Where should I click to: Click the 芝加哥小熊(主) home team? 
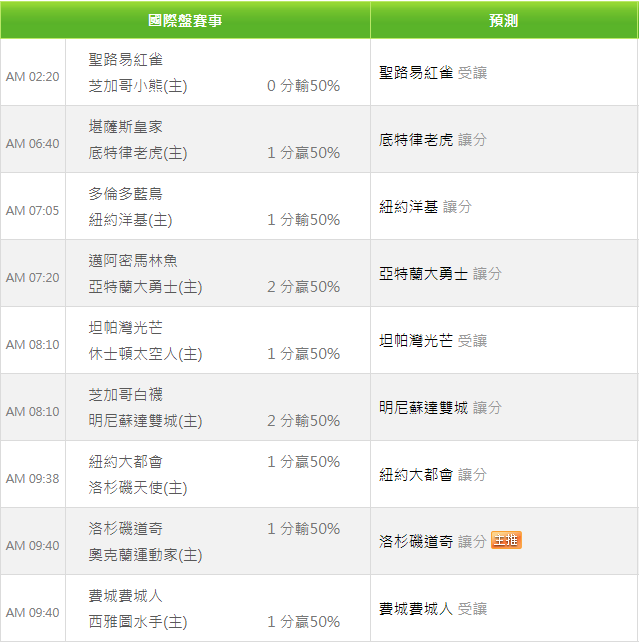[138, 86]
